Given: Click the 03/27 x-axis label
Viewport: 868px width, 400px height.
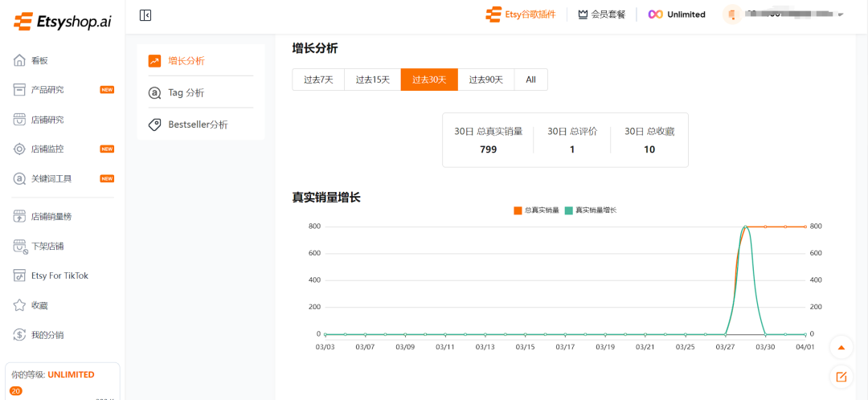Looking at the screenshot, I should (725, 347).
